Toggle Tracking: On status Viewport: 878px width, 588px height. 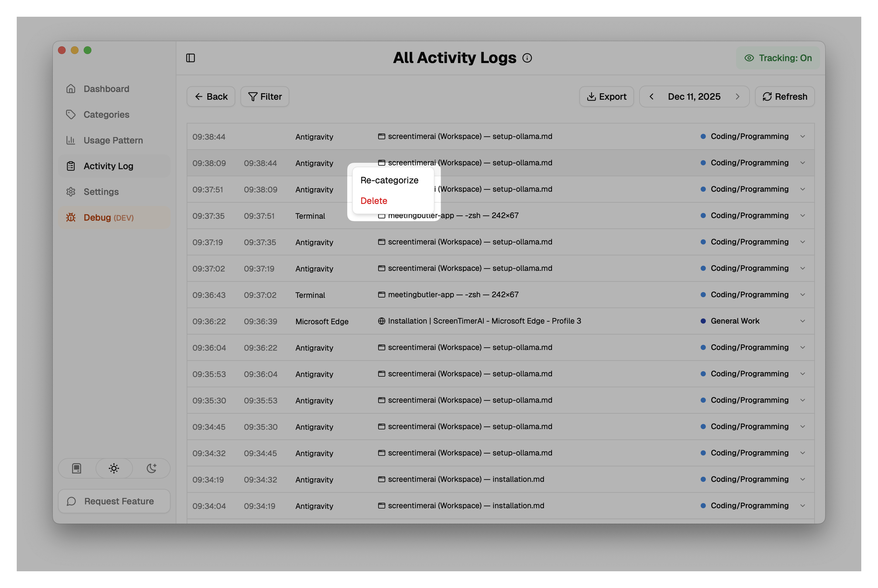click(778, 58)
